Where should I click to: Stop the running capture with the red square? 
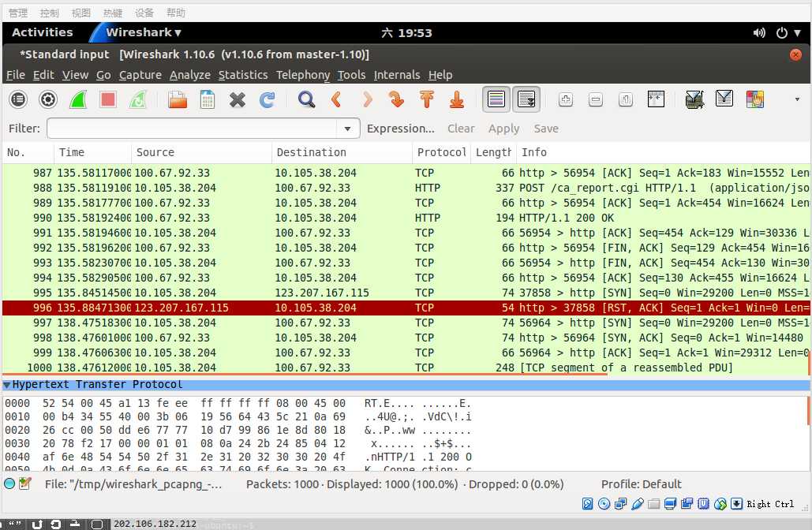click(x=107, y=99)
